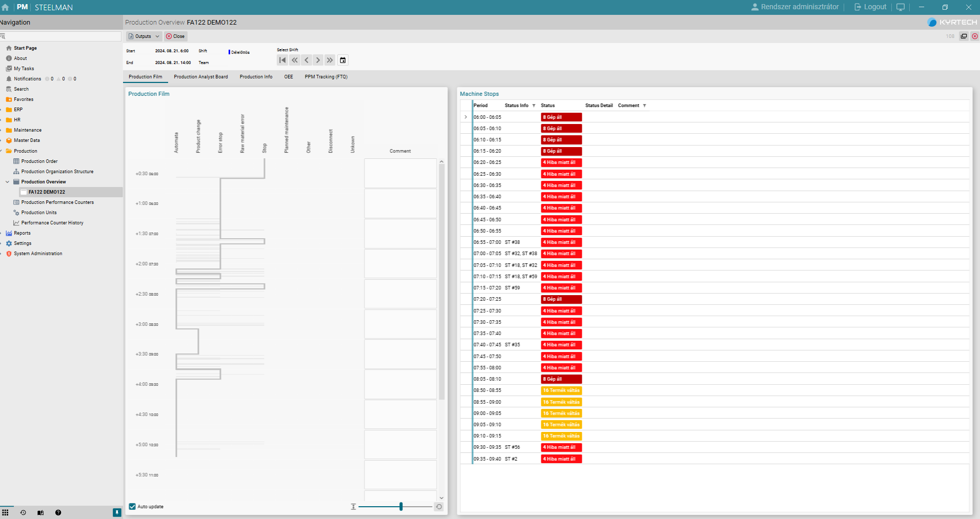
Task: Click the help question mark icon
Action: point(58,512)
